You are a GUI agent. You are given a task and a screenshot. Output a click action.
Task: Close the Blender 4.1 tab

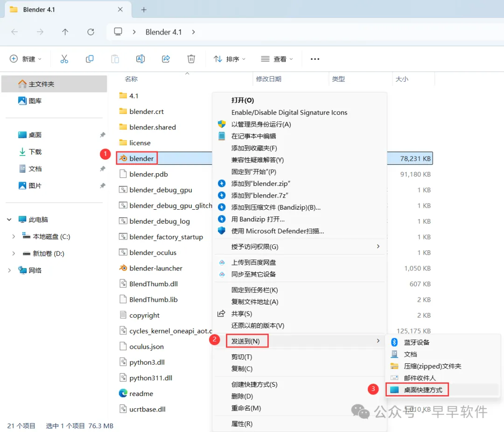120,9
